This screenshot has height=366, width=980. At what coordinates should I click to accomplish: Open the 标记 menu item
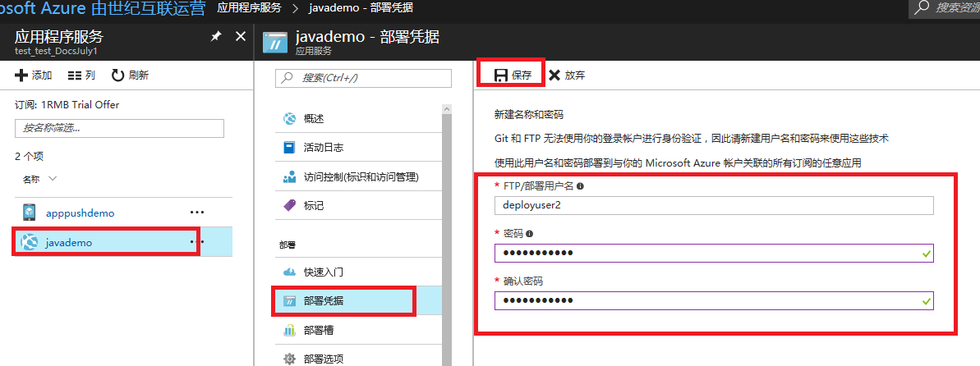[x=357, y=205]
